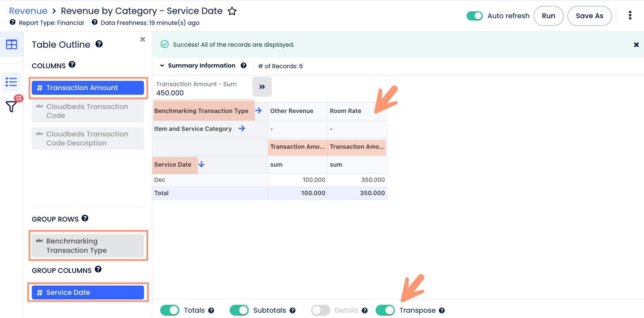The image size is (644, 318).
Task: Go to the Revenue breadcrumb
Action: tap(28, 11)
